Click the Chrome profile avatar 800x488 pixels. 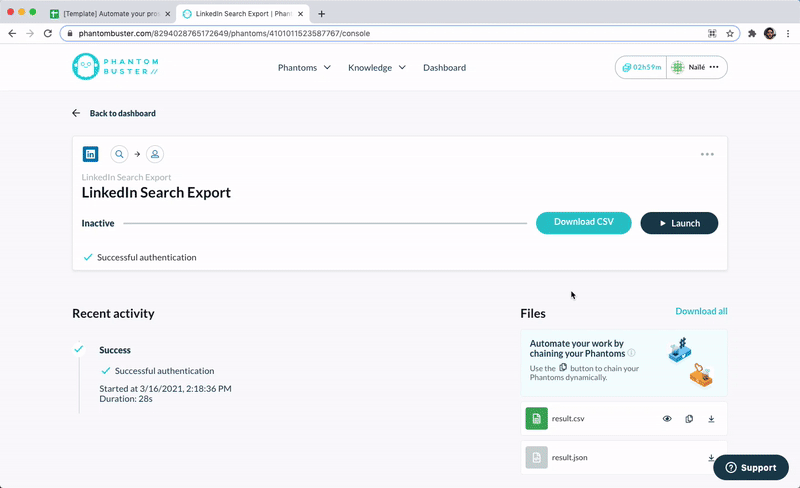[x=770, y=33]
